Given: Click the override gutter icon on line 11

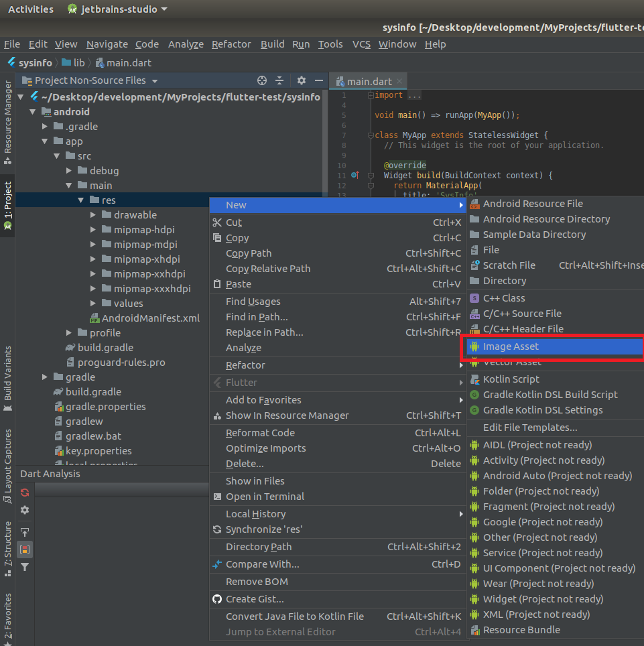Looking at the screenshot, I should coord(354,175).
